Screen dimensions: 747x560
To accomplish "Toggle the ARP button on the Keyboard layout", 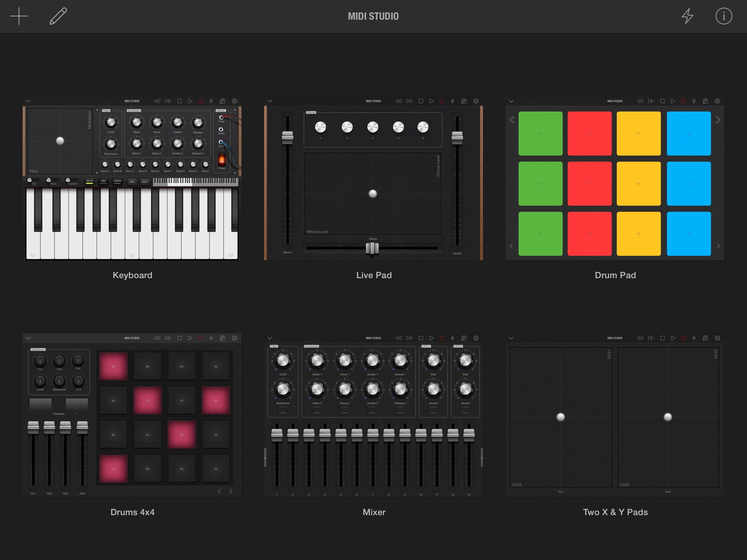I will coord(103,181).
